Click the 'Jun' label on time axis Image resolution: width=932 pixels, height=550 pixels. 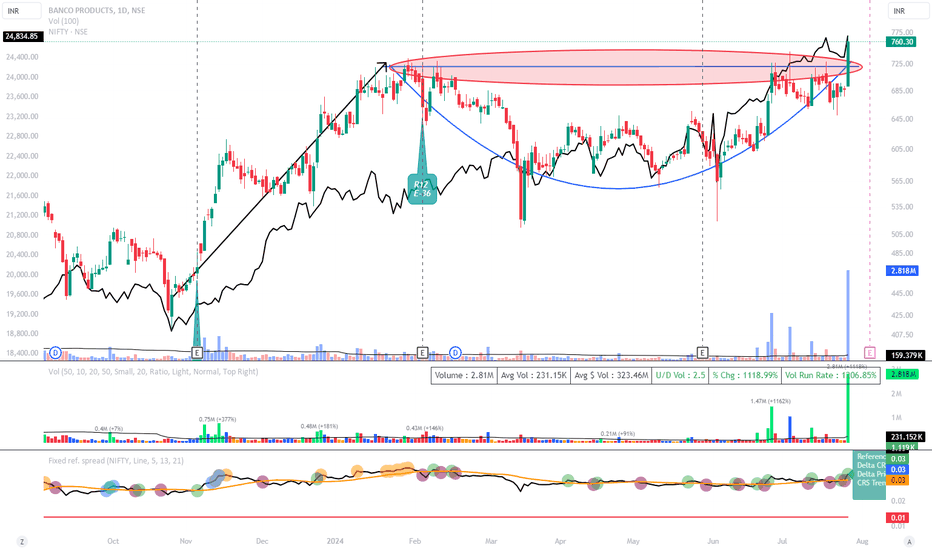pyautogui.click(x=713, y=541)
